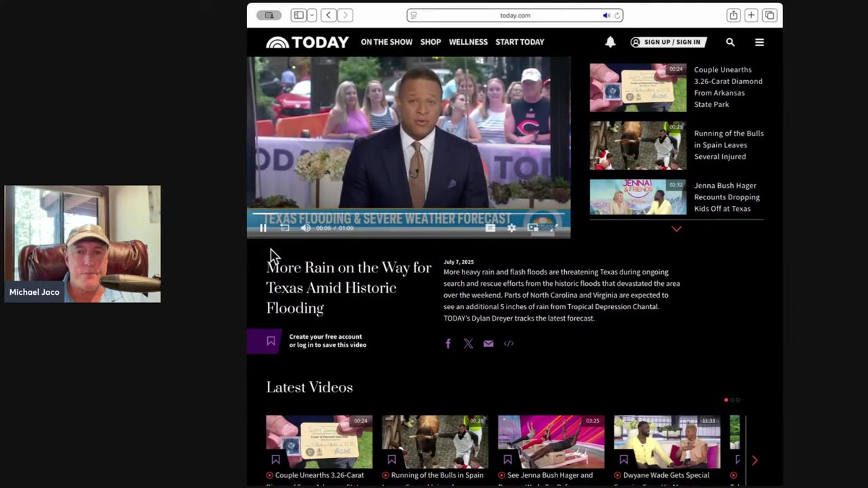The height and width of the screenshot is (488, 868).
Task: Click Create your free account or log in
Action: (x=328, y=341)
